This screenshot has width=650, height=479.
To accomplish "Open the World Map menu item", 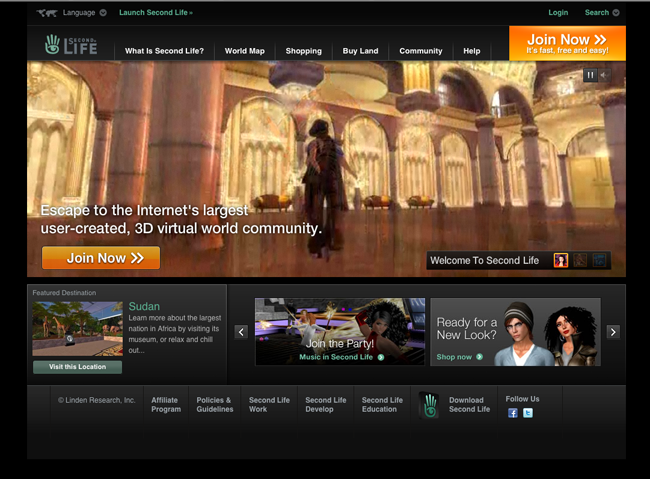I will (x=245, y=51).
